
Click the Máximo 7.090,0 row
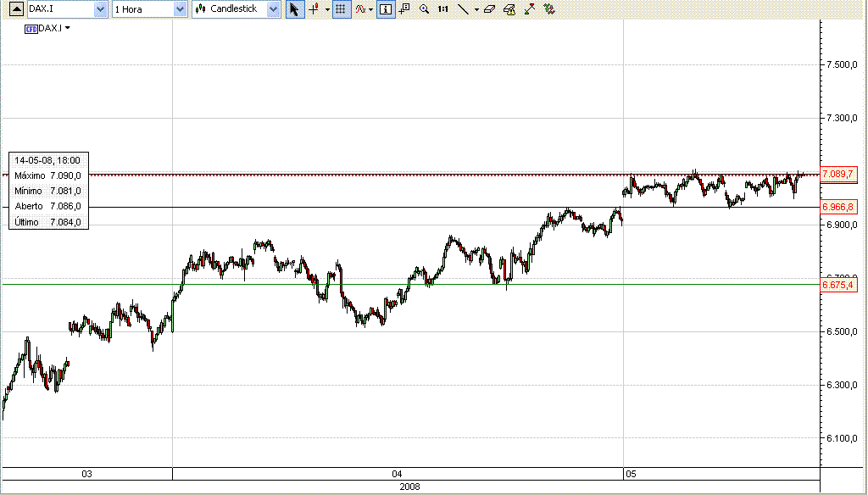[x=48, y=175]
